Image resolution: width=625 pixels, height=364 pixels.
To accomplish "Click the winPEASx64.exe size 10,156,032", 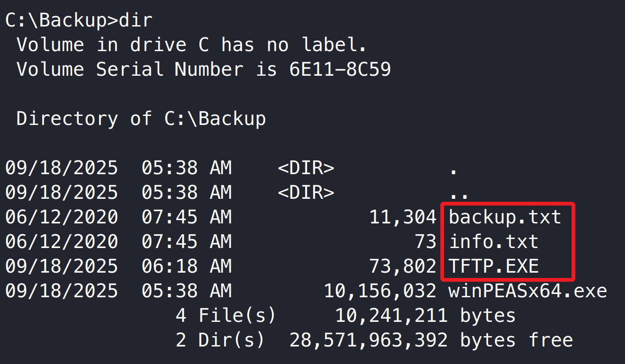I will click(380, 291).
